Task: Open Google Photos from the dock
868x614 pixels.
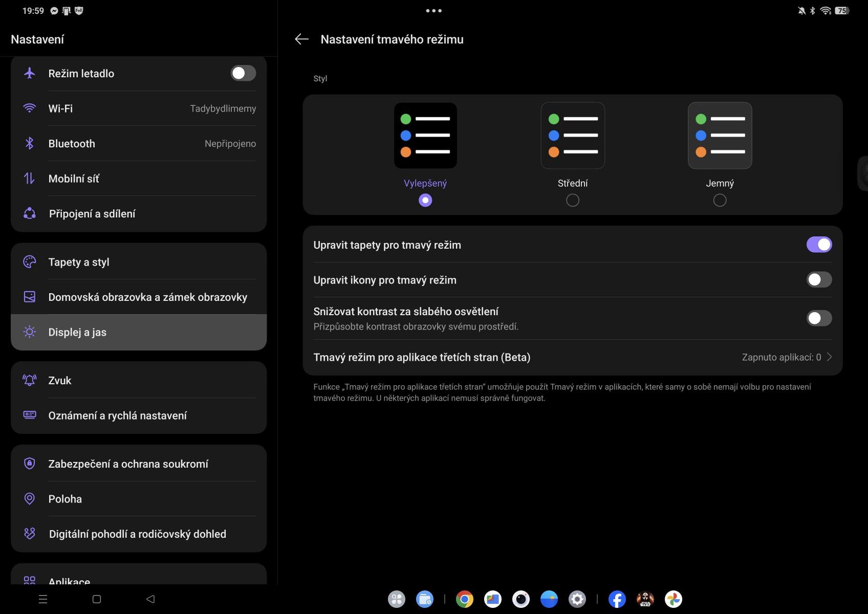Action: 673,599
